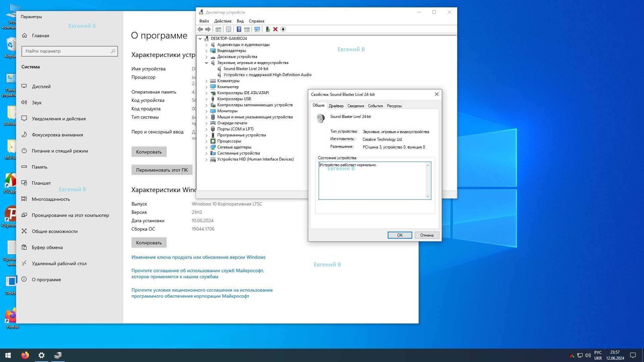Expand the Сетевые адаптеры node
The width and height of the screenshot is (644, 362).
coord(207,147)
